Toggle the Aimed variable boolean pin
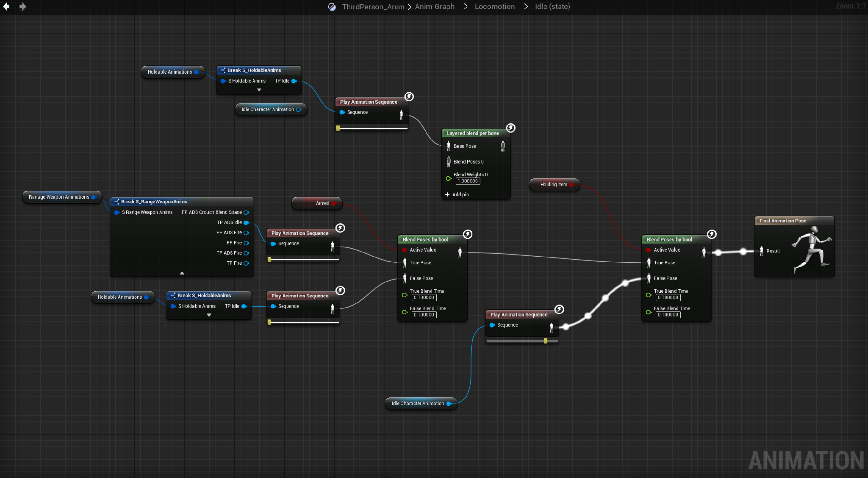This screenshot has width=868, height=478. pyautogui.click(x=334, y=203)
